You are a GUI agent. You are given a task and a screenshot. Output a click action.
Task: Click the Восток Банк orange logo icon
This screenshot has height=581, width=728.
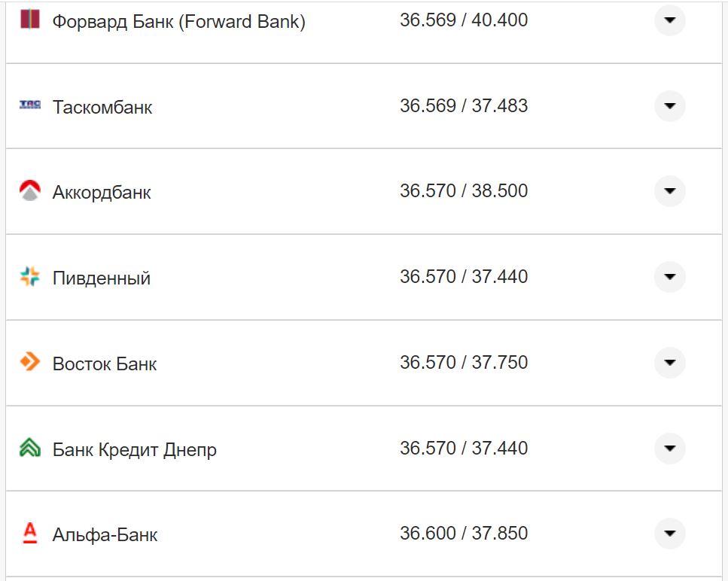[29, 363]
